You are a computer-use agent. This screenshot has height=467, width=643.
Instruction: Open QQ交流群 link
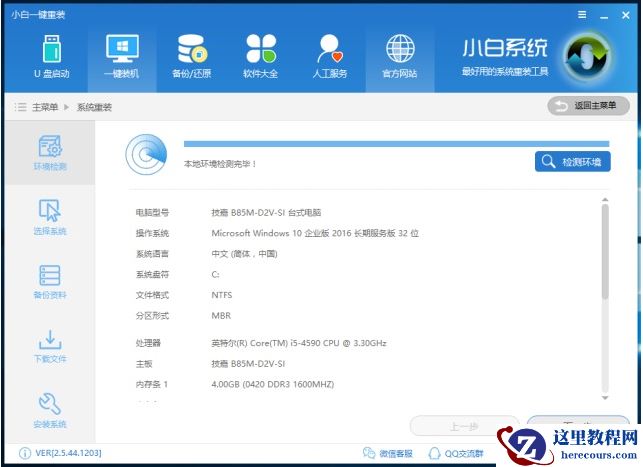tap(456, 453)
